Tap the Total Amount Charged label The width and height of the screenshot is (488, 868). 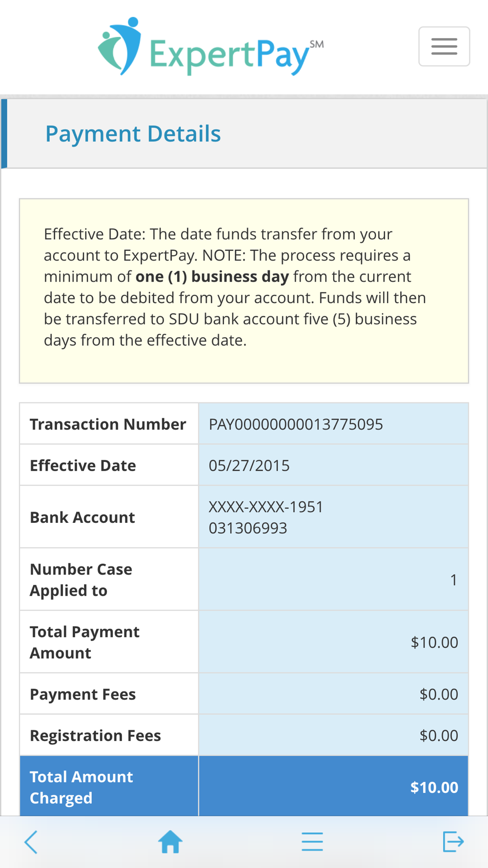click(81, 787)
